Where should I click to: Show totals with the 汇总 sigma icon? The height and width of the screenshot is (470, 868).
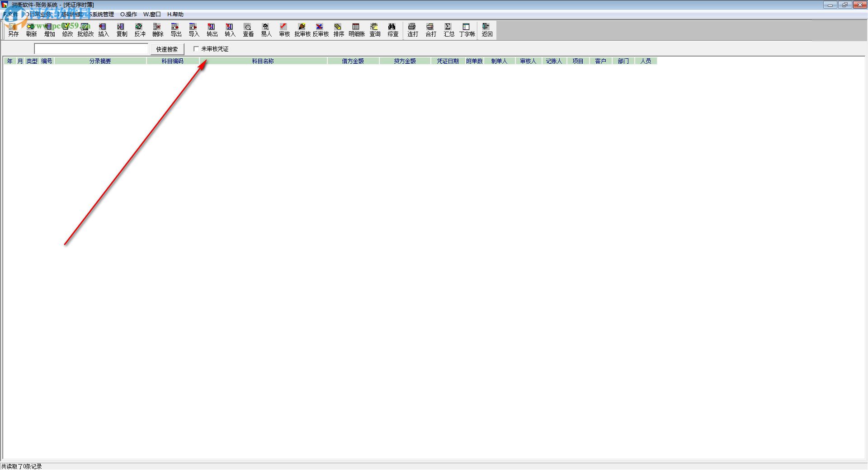[x=449, y=30]
